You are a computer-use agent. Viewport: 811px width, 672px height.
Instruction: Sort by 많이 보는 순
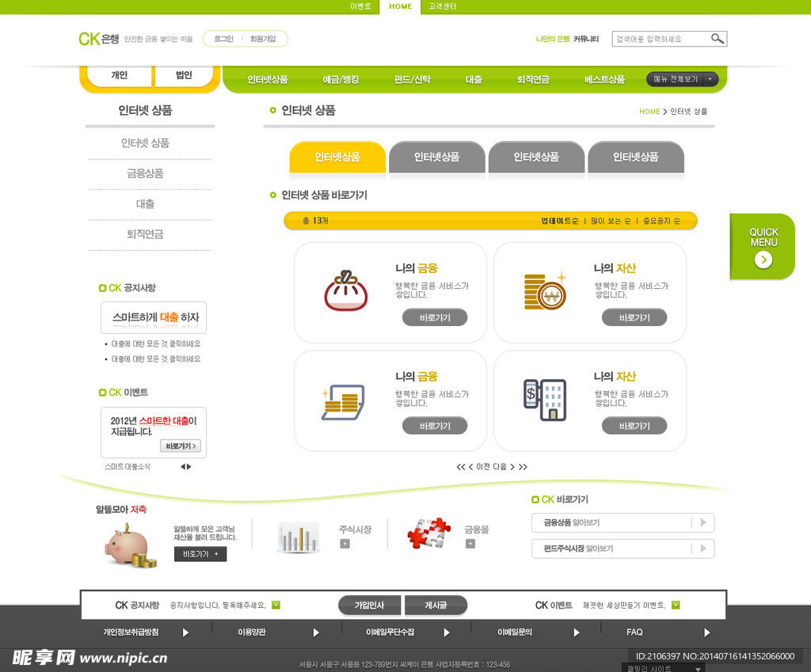611,221
